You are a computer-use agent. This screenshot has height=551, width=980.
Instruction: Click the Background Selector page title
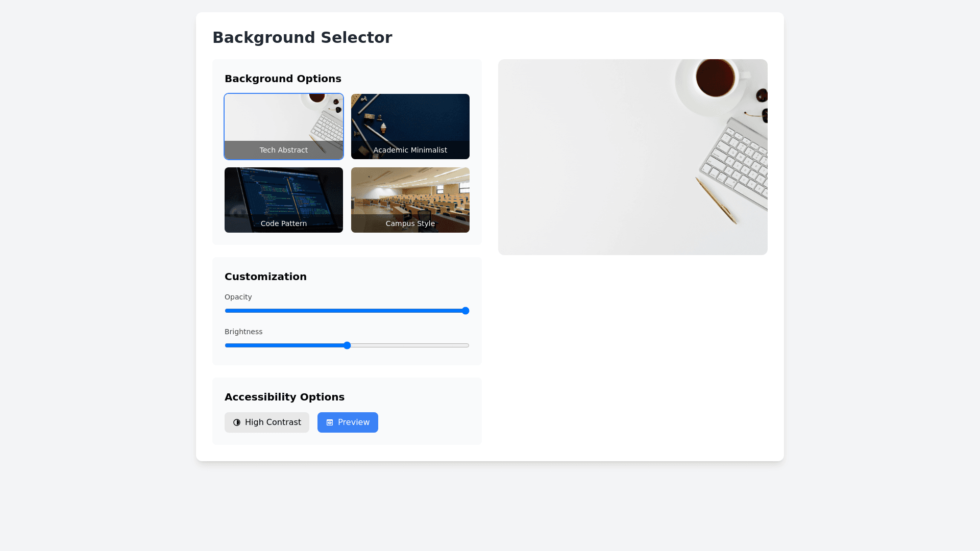pyautogui.click(x=302, y=38)
